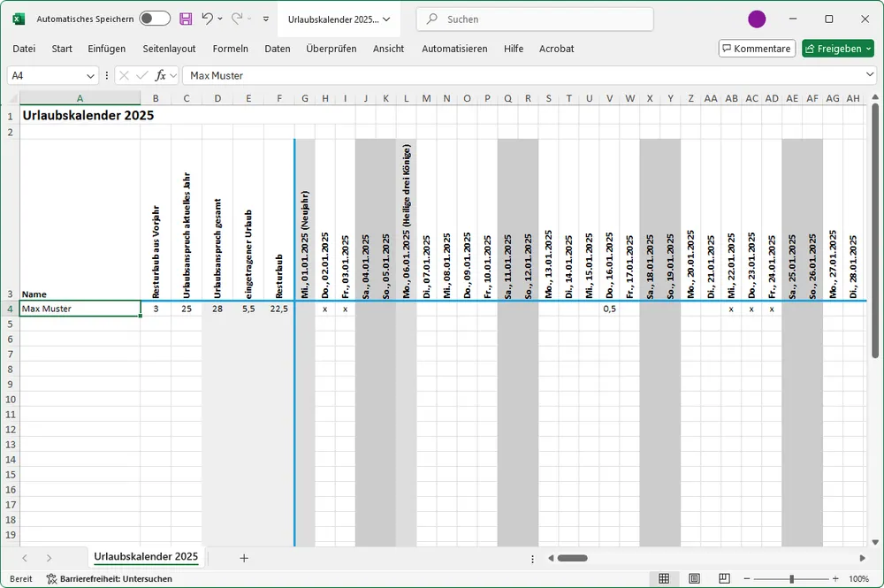Viewport: 884px width, 588px height.
Task: Switch to Normal view via status bar icon
Action: [x=664, y=577]
